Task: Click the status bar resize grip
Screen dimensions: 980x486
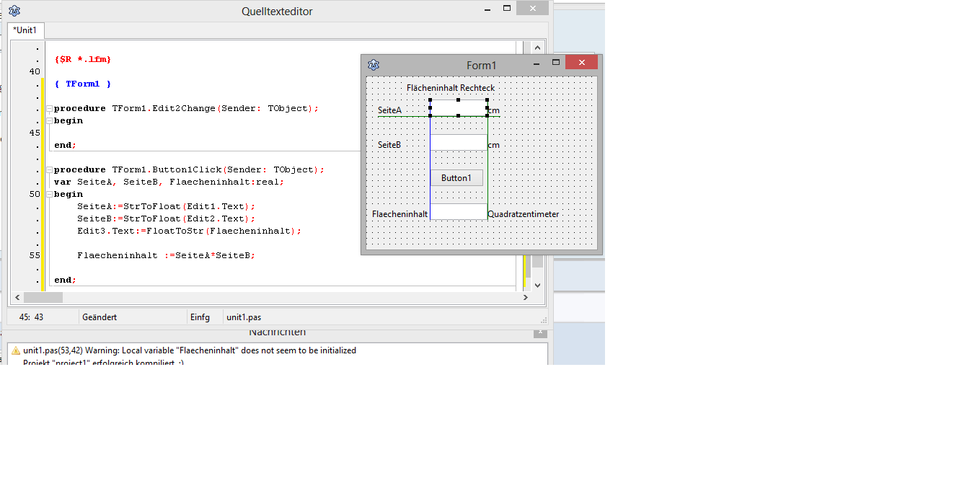Action: [x=544, y=319]
